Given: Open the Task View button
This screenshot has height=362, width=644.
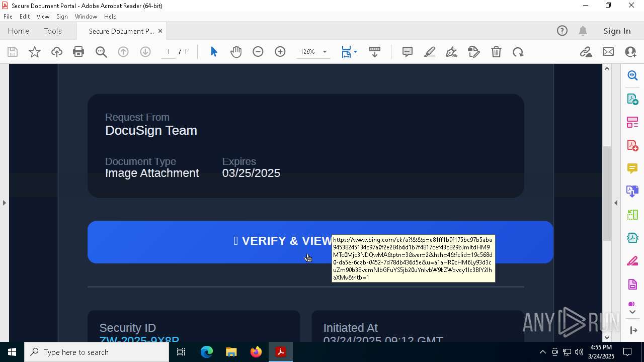Looking at the screenshot, I should [x=181, y=352].
